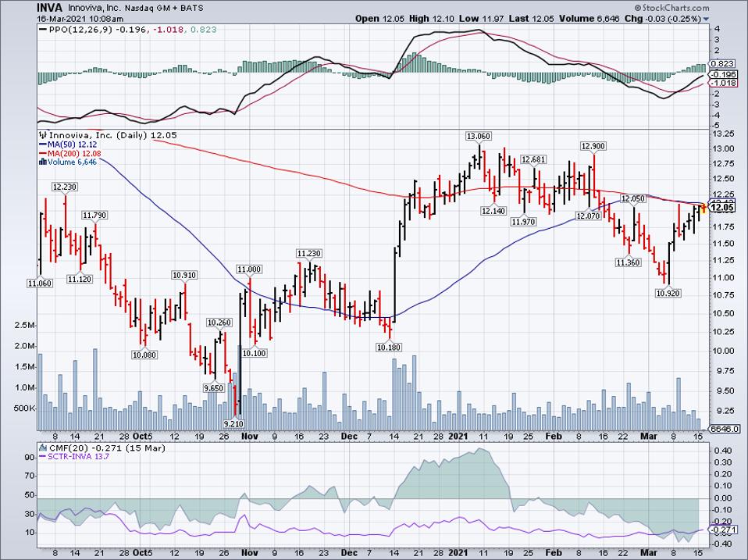Click the 10.080 low price label

[x=144, y=355]
